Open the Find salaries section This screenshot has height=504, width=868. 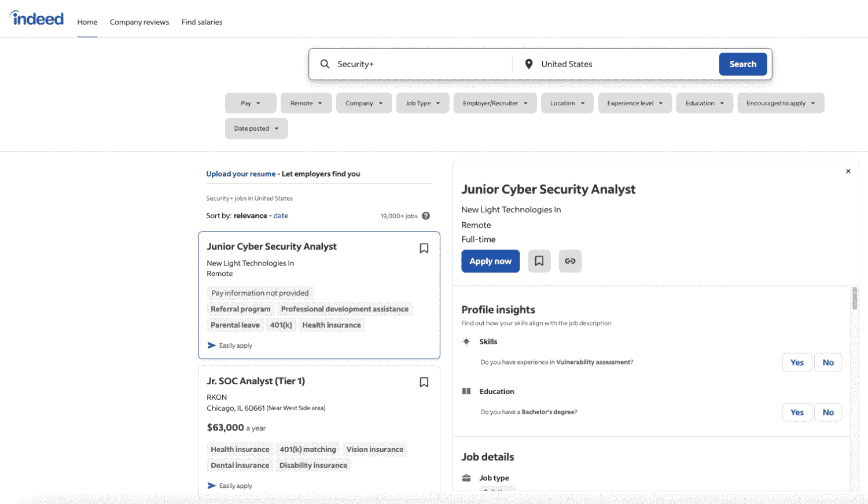201,22
